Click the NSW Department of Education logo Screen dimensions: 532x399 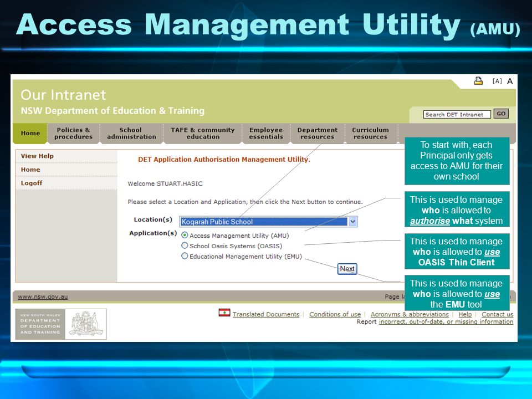(61, 324)
